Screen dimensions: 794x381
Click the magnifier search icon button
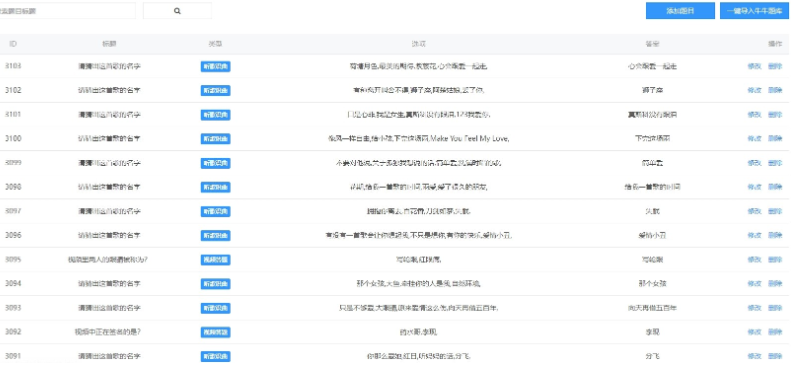tap(177, 11)
